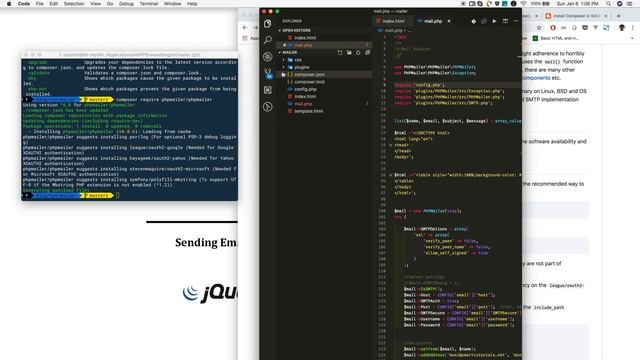
Task: Open the Help menu
Action: (192, 4)
